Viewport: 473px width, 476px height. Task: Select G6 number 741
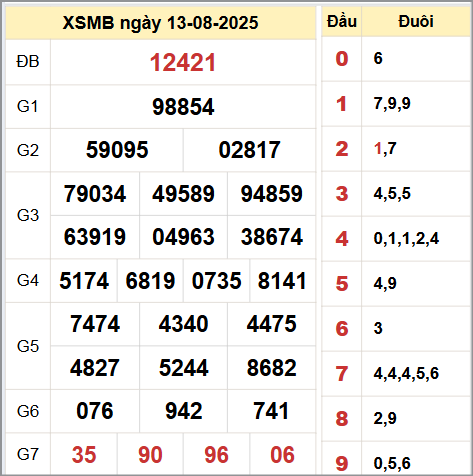tap(271, 411)
